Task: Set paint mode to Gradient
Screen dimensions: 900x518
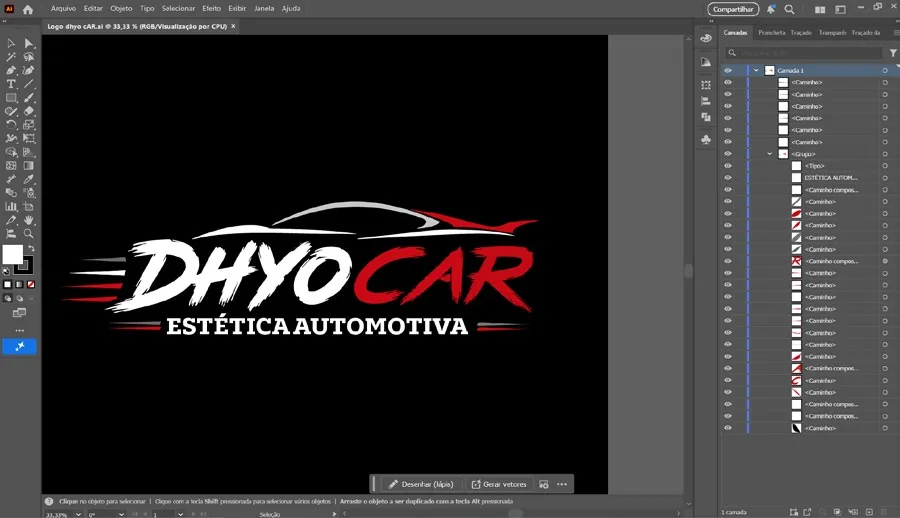Action: pos(20,284)
